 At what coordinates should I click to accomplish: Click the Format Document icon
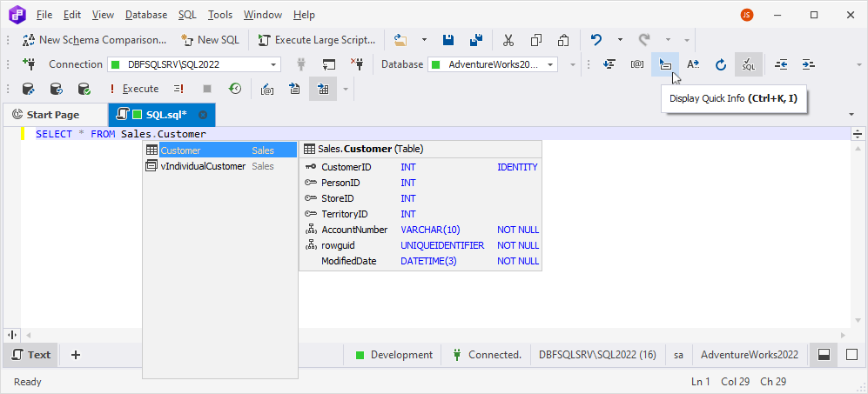(609, 64)
